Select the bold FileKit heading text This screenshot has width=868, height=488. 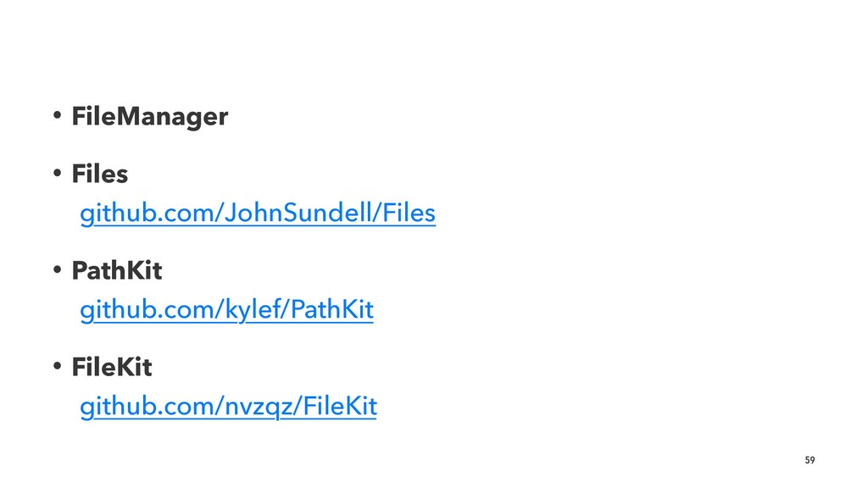click(x=112, y=368)
